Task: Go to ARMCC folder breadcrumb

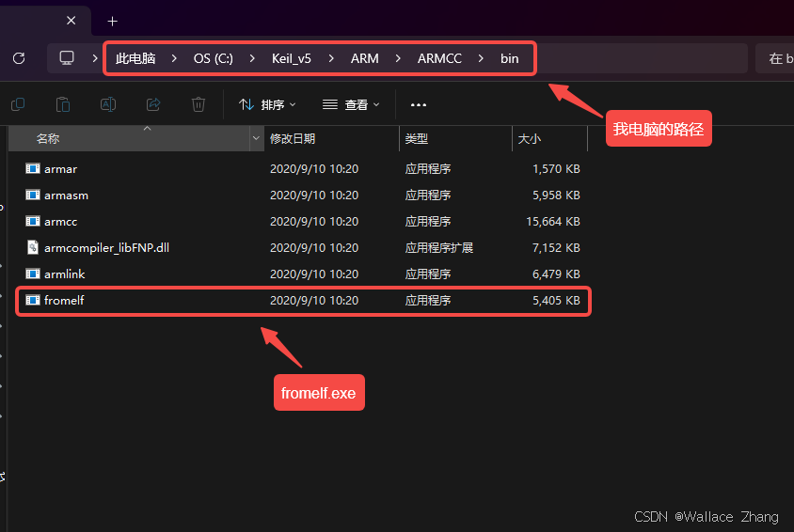Action: (439, 58)
